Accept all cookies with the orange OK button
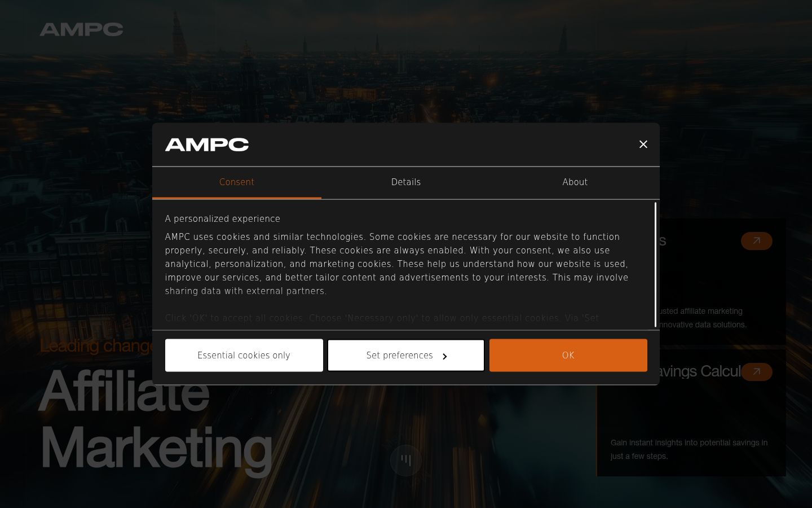Screen dimensions: 812x508 (568, 355)
